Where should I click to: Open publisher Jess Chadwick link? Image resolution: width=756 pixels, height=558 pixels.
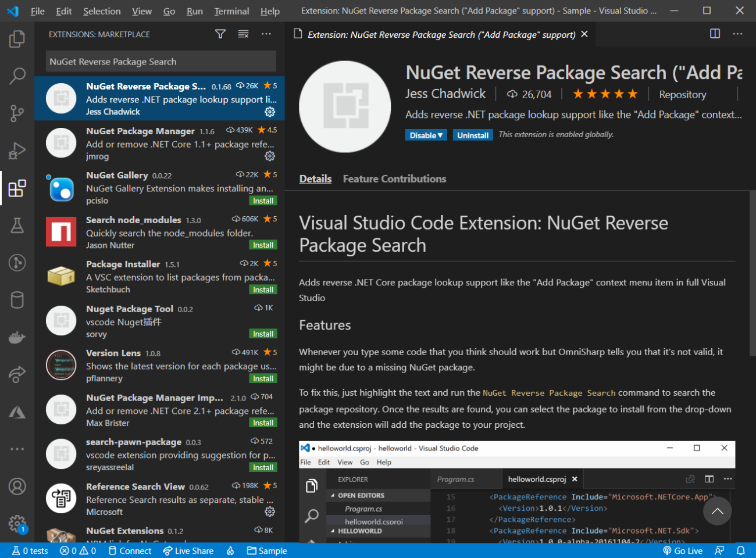click(445, 94)
